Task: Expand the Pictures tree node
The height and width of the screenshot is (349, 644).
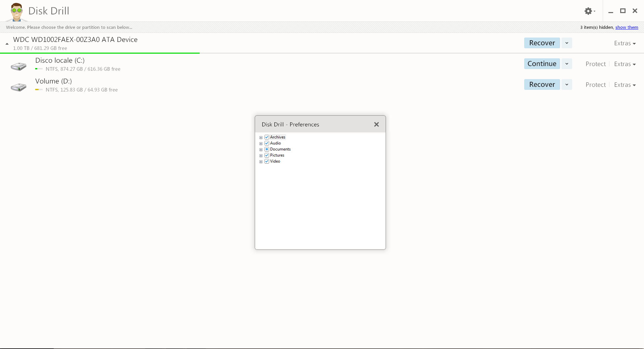Action: pos(261,156)
